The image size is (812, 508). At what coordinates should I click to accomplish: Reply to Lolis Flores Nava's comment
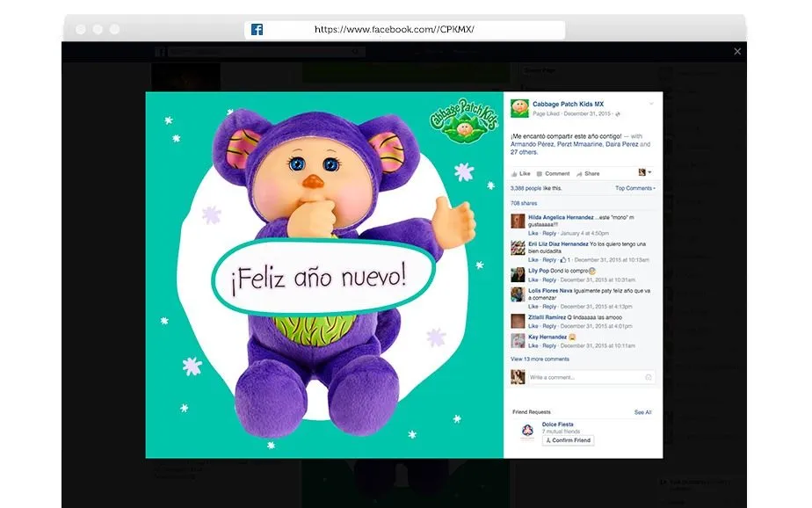click(x=549, y=307)
